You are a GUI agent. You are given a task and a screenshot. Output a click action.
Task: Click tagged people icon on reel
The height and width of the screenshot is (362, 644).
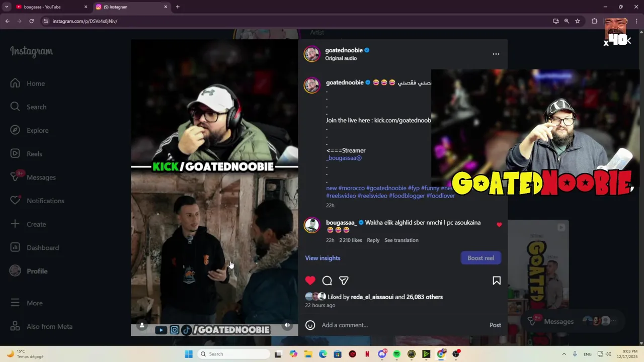(142, 325)
